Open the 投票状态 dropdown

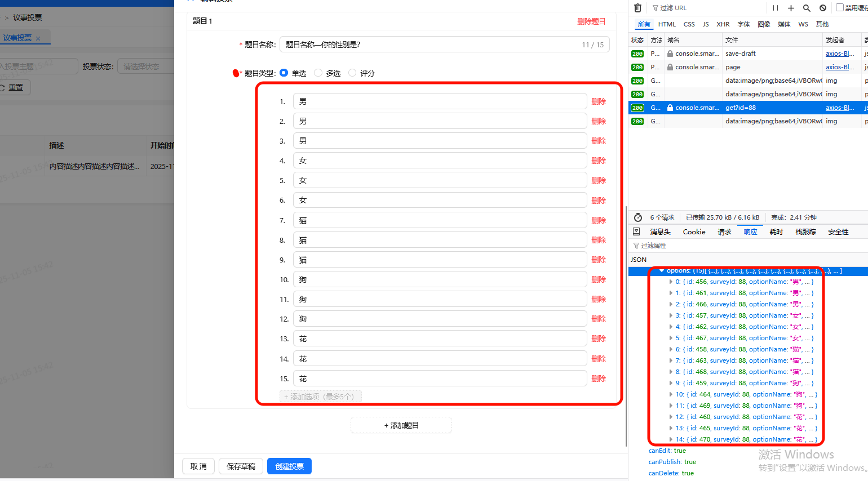point(145,66)
